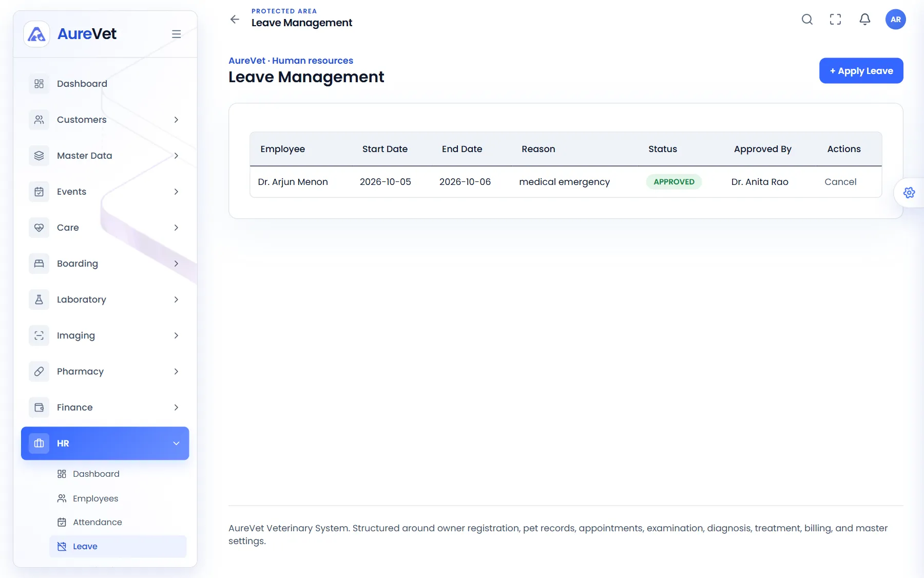Click the Laboratory flask icon

click(x=39, y=300)
